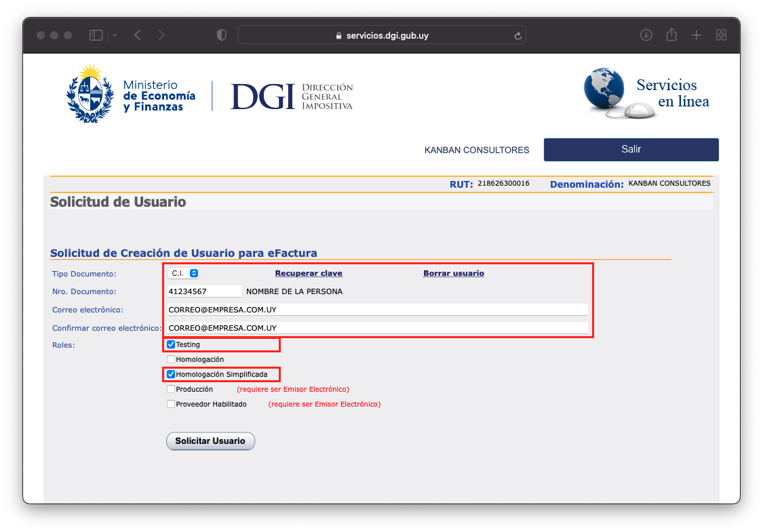Click the forward navigation arrow
Screen dimensions: 763x532
click(162, 35)
